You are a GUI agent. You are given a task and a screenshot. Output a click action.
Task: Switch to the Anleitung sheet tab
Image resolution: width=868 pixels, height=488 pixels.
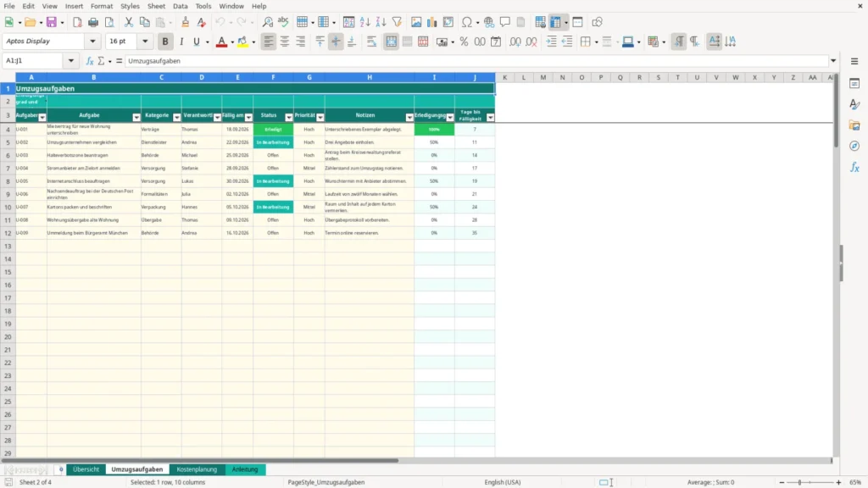(x=245, y=469)
